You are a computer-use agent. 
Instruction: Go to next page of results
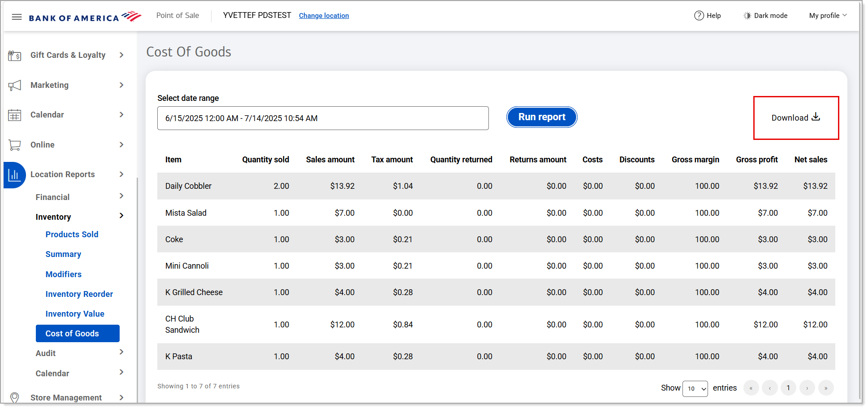807,388
